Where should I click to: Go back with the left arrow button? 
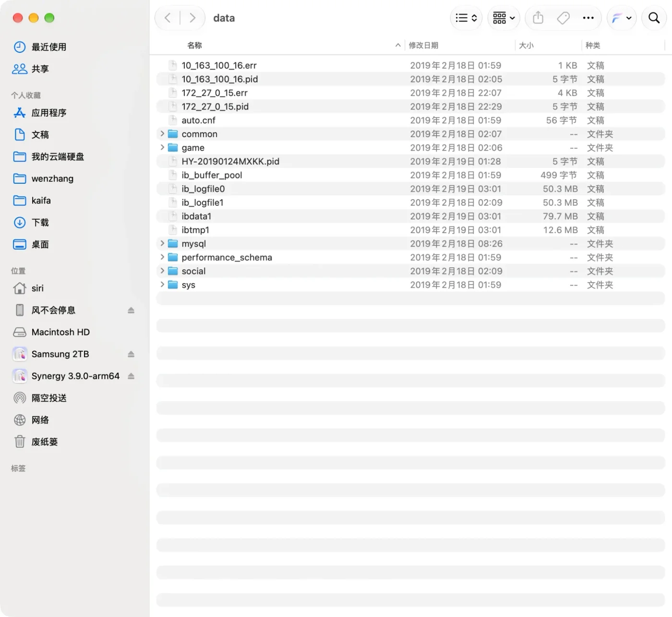[168, 18]
